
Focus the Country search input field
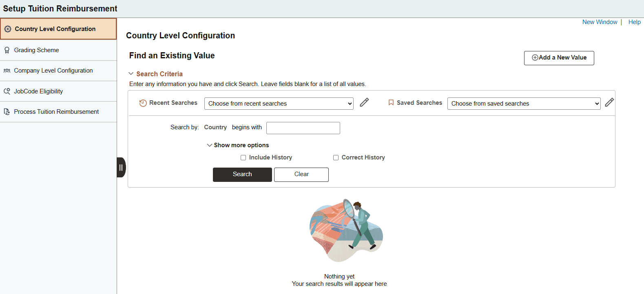(x=303, y=128)
